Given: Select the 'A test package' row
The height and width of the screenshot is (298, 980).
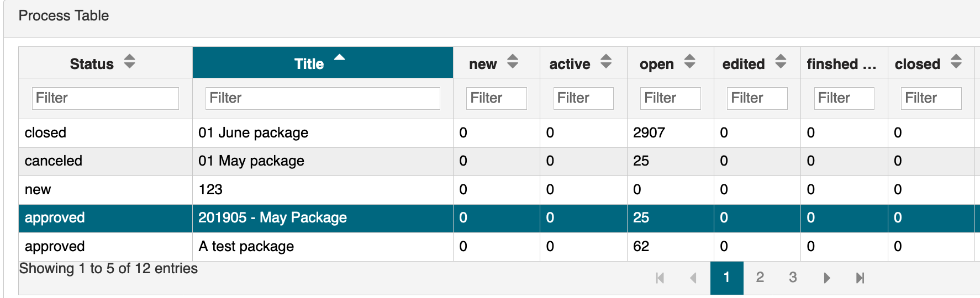Looking at the screenshot, I should point(246,247).
